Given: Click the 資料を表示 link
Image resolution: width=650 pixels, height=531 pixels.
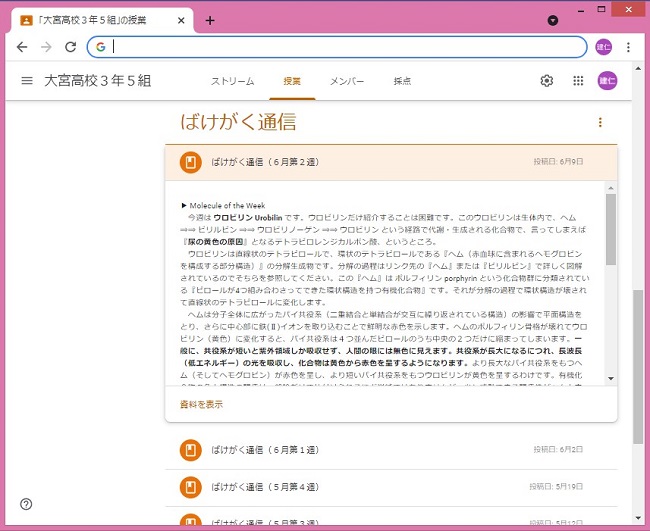Looking at the screenshot, I should (201, 403).
